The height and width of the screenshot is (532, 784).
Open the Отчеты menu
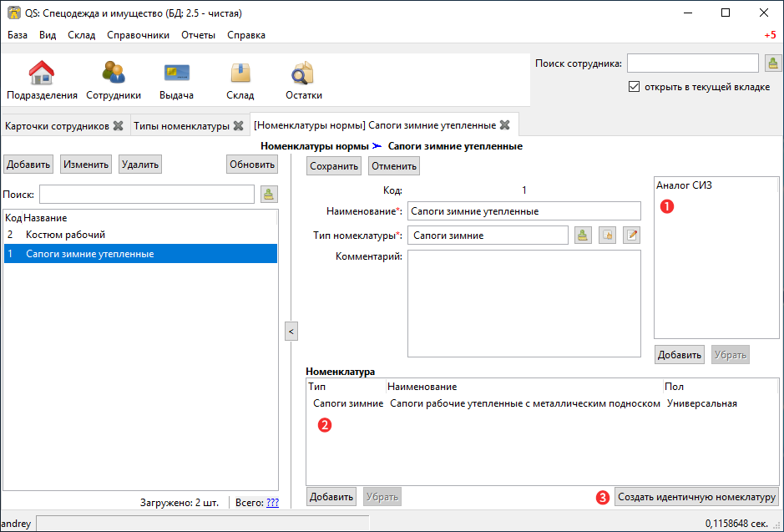pos(198,35)
